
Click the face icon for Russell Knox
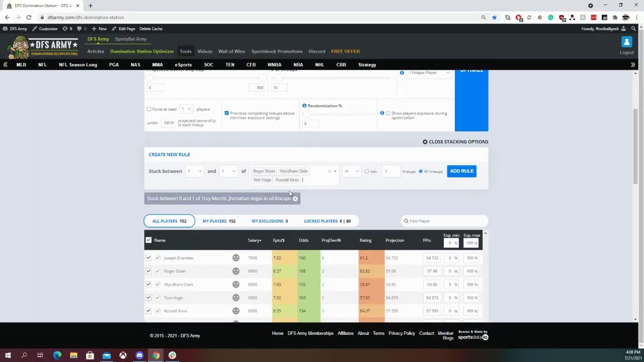tap(236, 311)
